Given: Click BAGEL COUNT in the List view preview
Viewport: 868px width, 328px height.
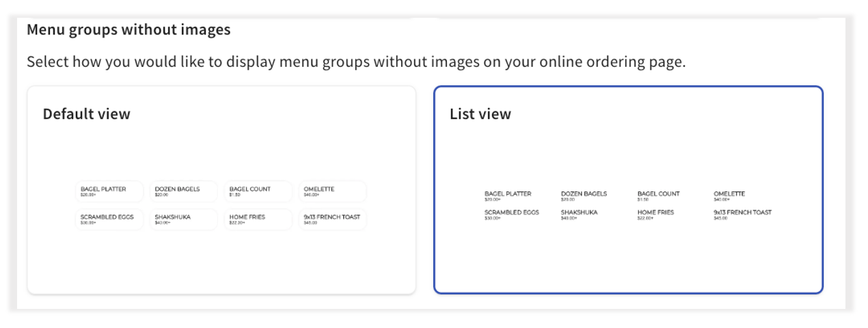Looking at the screenshot, I should coord(659,194).
